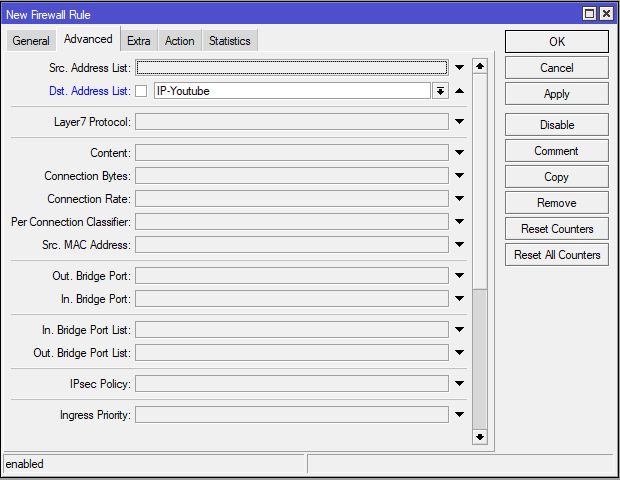Open the IP-Youtube address list dropdown
This screenshot has height=480, width=620.
(440, 91)
